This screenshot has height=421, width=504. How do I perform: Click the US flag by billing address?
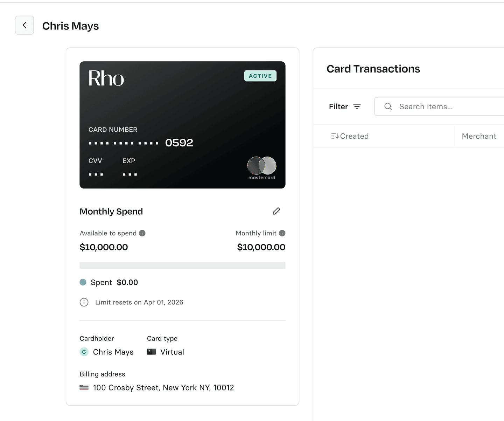coord(84,387)
